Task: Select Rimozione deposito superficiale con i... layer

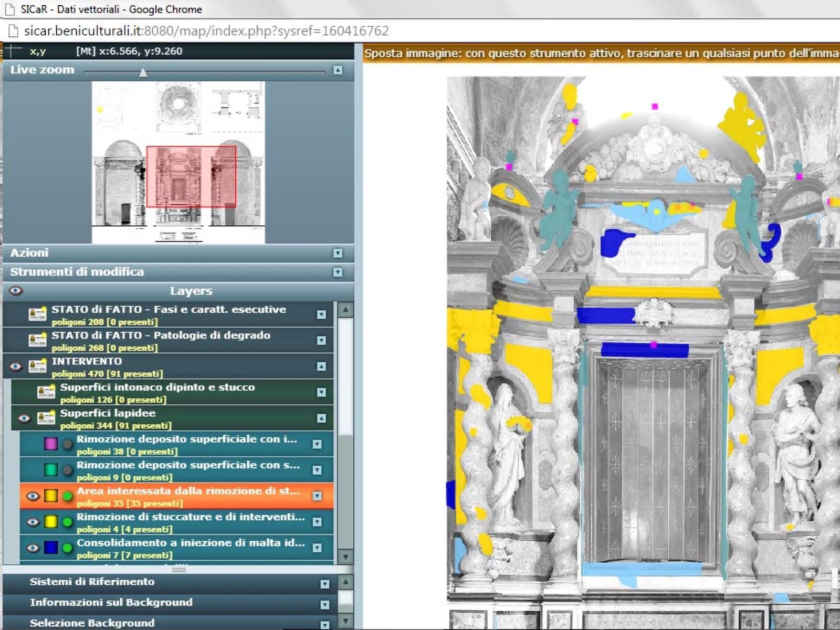Action: 176,444
